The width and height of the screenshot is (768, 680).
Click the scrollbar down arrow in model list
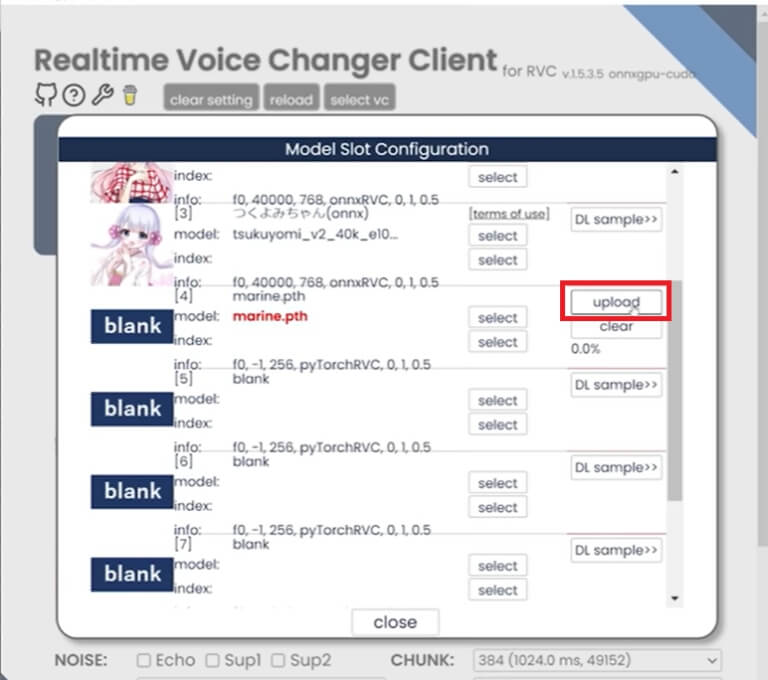coord(675,598)
